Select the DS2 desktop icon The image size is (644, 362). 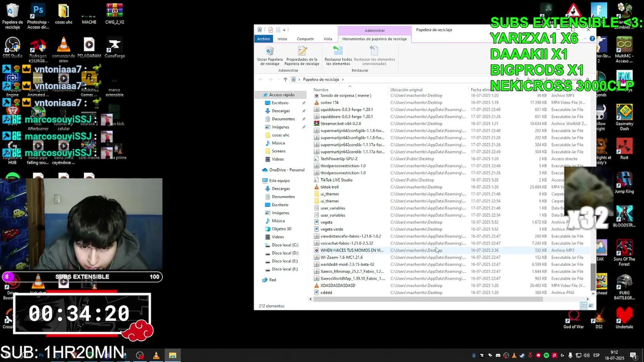click(x=599, y=319)
